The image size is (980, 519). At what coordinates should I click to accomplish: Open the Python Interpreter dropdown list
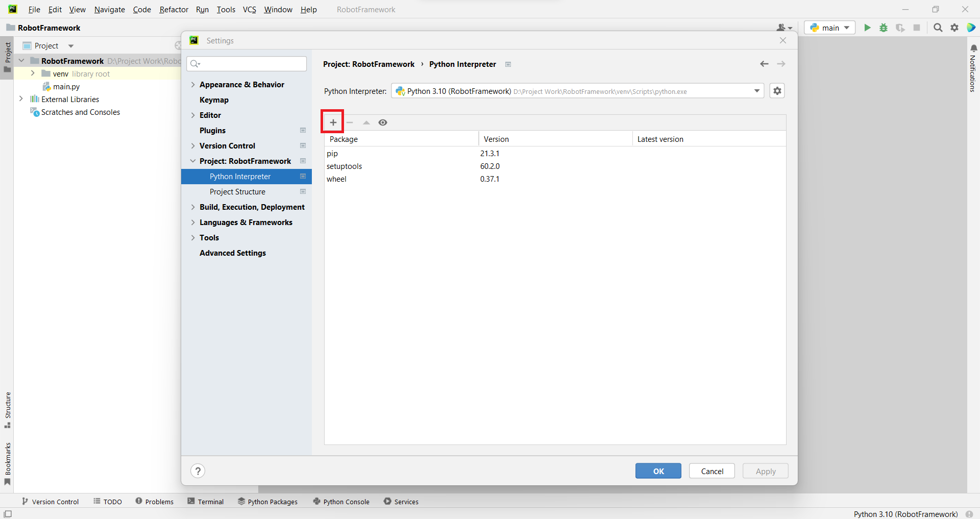click(x=757, y=91)
